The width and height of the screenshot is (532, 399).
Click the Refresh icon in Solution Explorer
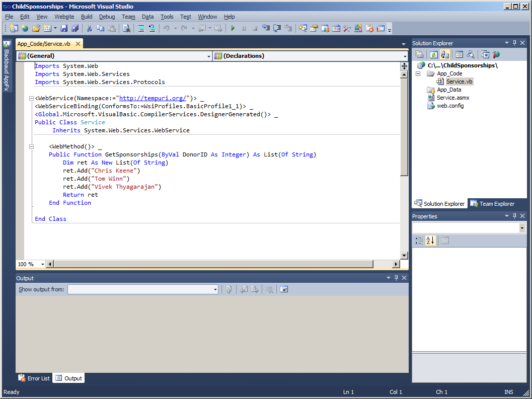tap(434, 55)
